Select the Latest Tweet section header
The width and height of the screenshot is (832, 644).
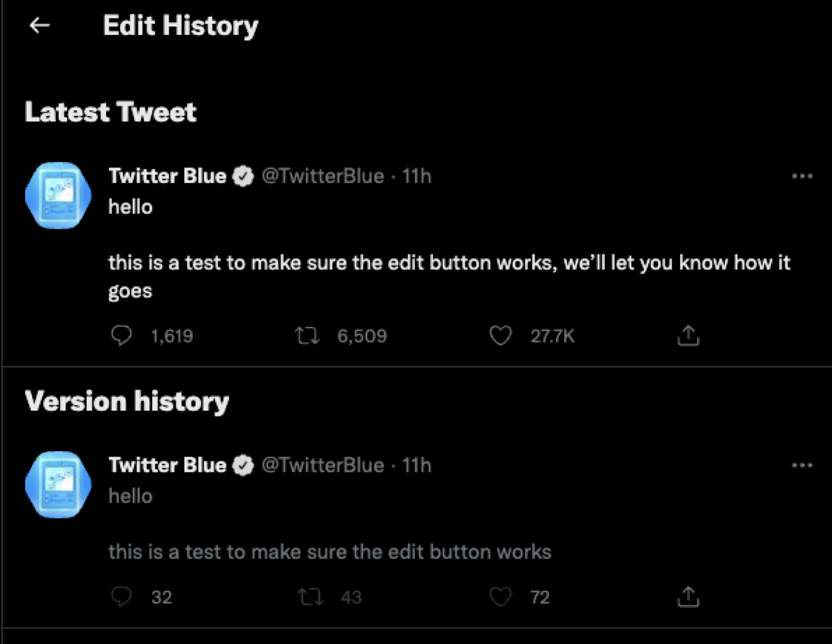coord(111,111)
